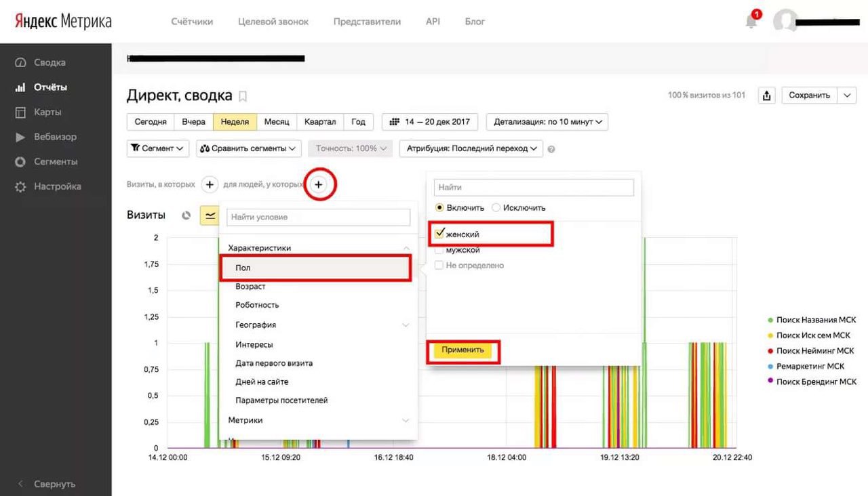
Task: Click the Карты sidebar icon
Action: coord(20,112)
